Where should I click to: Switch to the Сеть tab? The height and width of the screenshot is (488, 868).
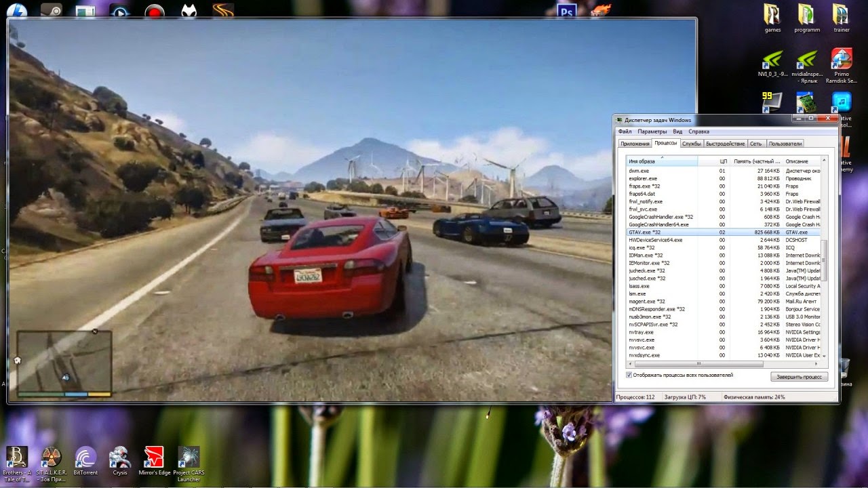click(x=755, y=144)
